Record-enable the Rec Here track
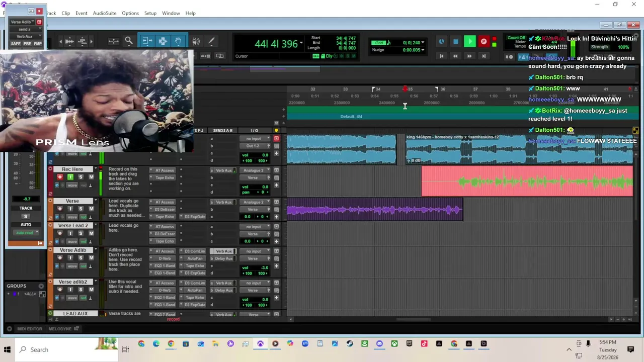The height and width of the screenshot is (362, 644). pyautogui.click(x=60, y=177)
